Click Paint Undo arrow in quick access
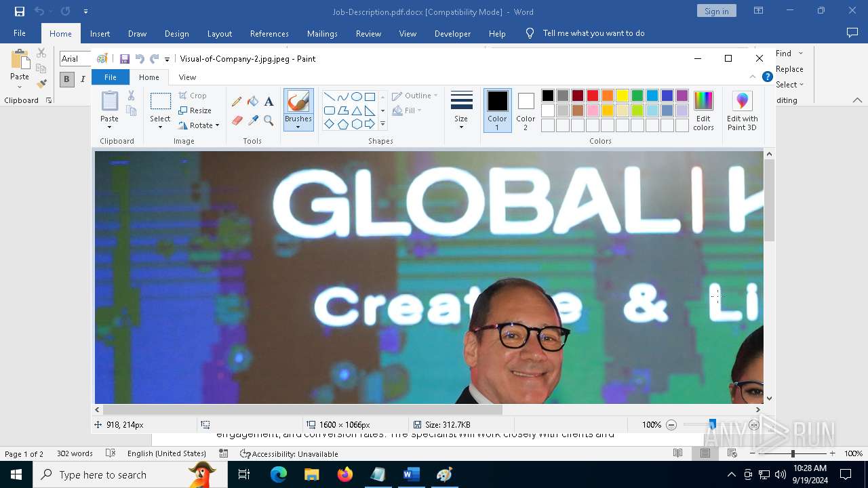 click(140, 59)
